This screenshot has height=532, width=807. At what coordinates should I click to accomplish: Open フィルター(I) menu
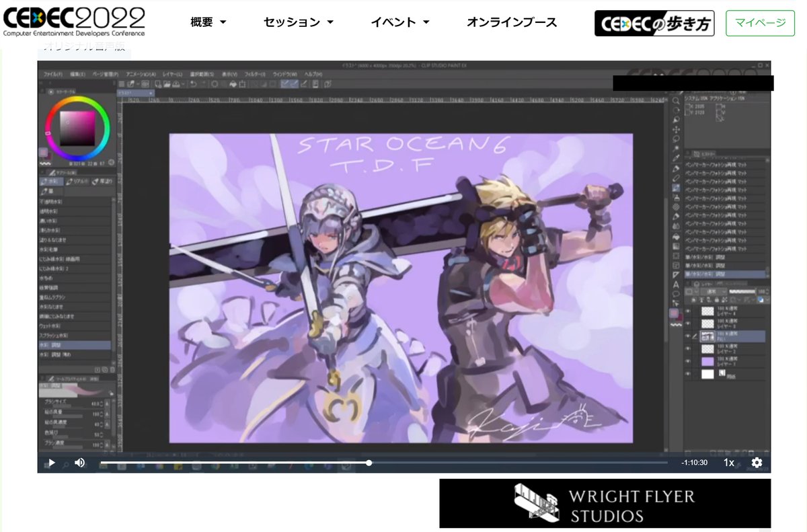point(254,74)
